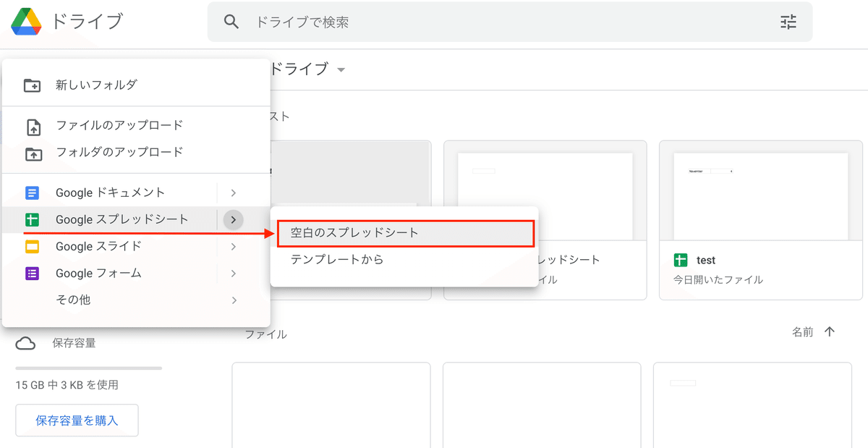Open search filter options icon
The image size is (868, 448).
(788, 22)
